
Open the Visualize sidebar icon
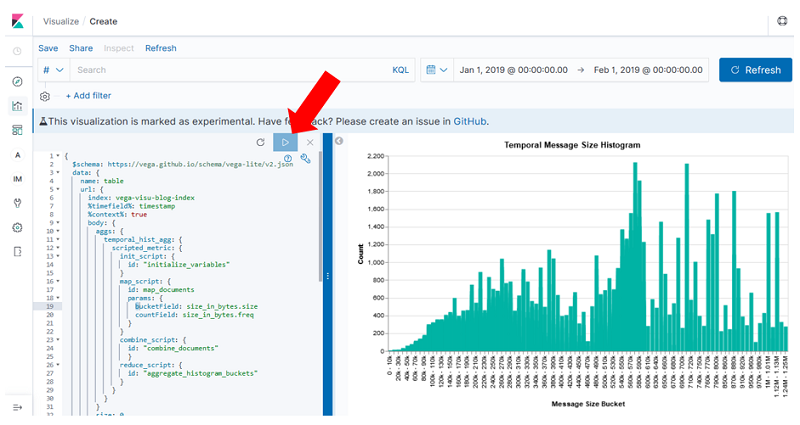coord(17,105)
